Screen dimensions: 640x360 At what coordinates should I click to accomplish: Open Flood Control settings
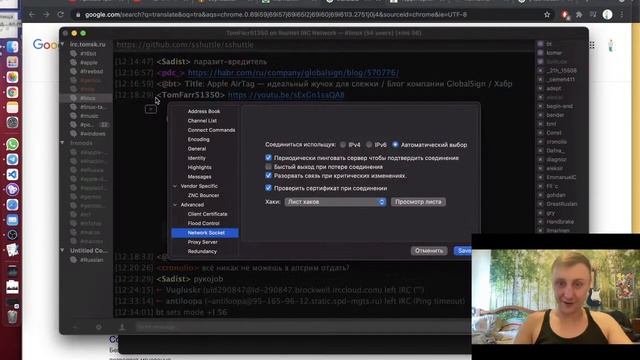203,224
